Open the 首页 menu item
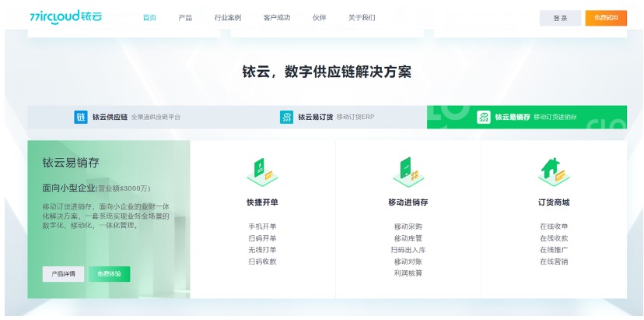The height and width of the screenshot is (320, 644). 150,17
